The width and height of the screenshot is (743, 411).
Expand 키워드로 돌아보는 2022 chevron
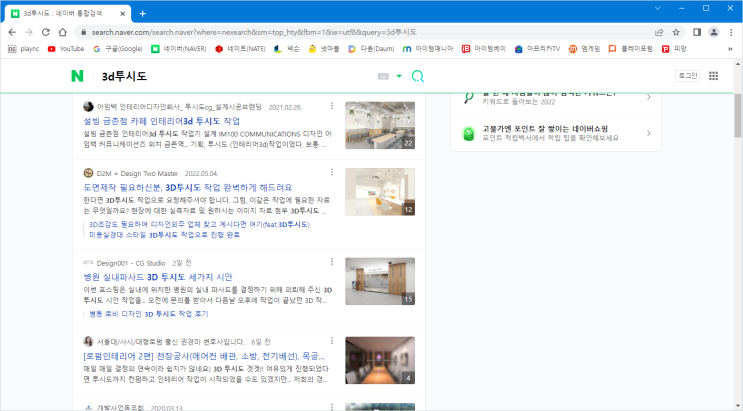coord(648,97)
